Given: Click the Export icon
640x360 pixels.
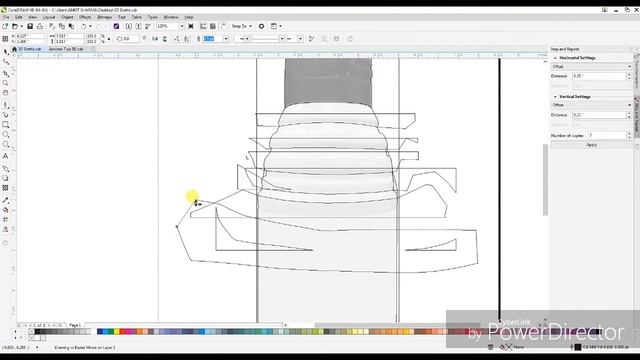Looking at the screenshot, I should 138,26.
